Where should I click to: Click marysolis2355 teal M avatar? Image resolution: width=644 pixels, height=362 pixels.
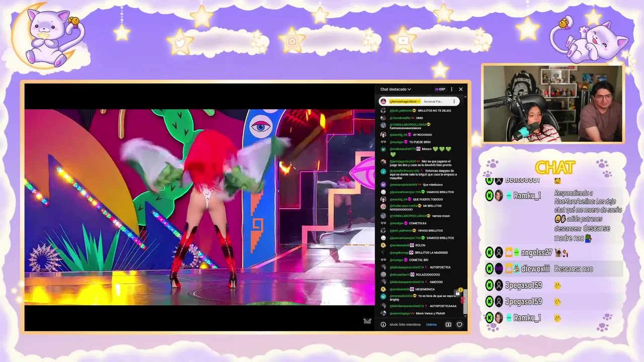[x=383, y=296]
